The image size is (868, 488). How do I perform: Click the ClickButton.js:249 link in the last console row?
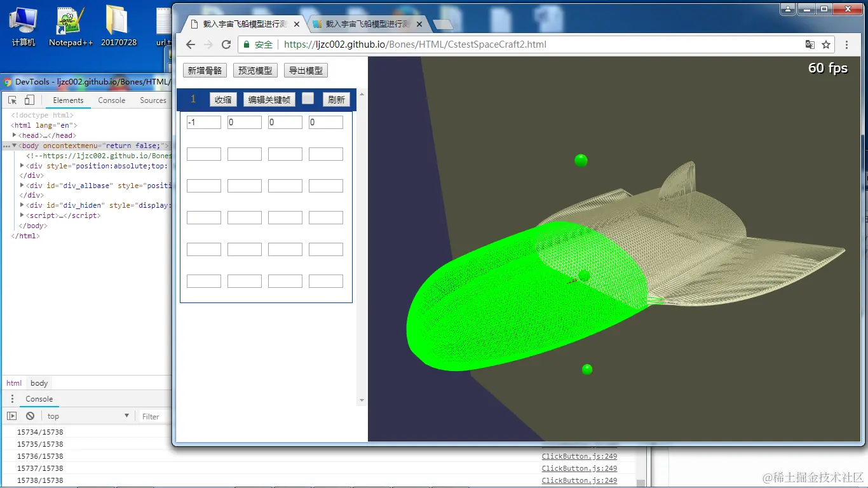[x=579, y=480]
